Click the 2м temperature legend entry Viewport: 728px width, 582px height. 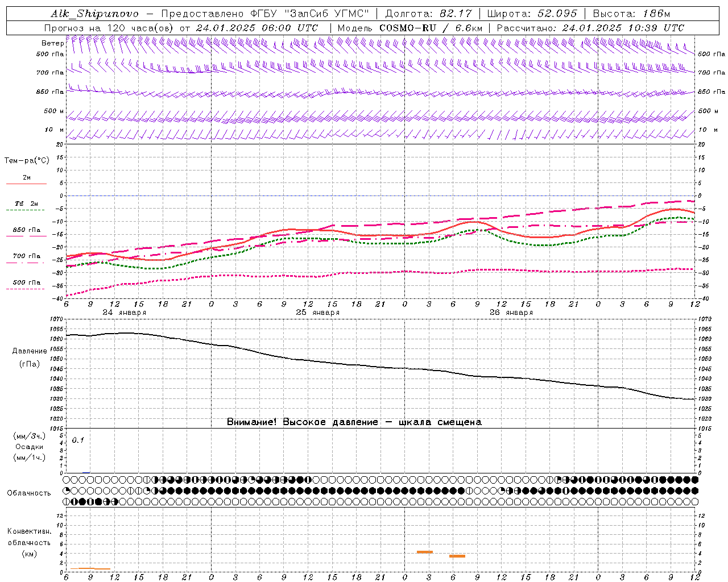point(27,178)
